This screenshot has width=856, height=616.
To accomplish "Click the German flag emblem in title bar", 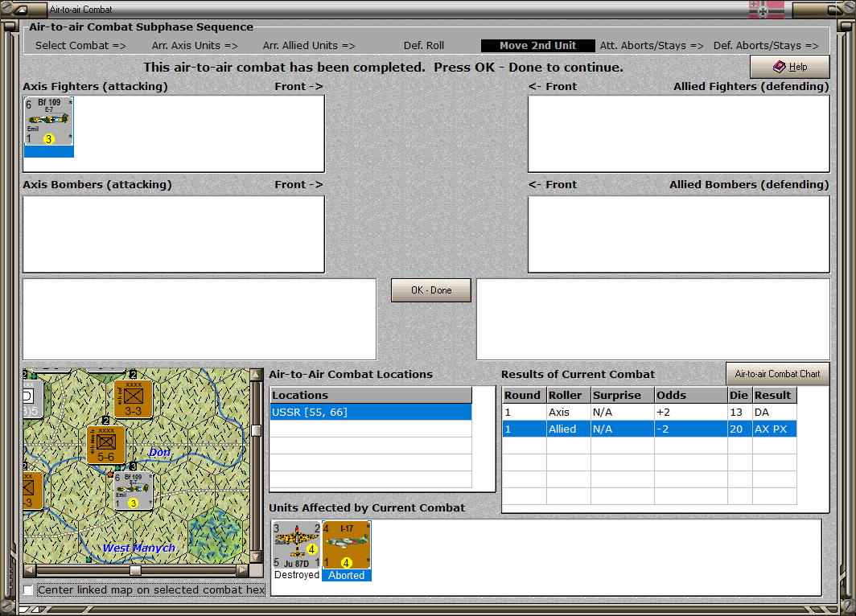I will pyautogui.click(x=767, y=10).
